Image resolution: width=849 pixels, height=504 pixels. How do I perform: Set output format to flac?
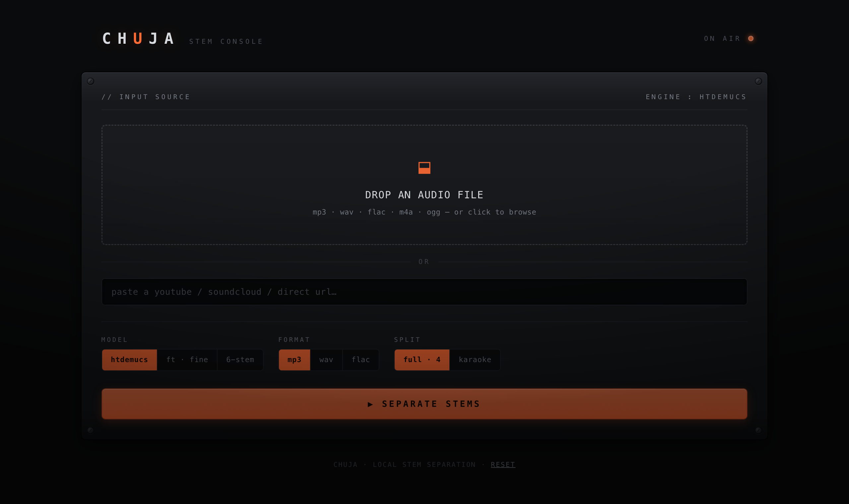tap(360, 360)
